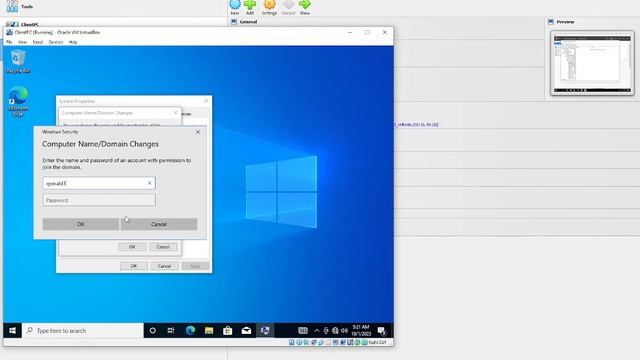Open the Windows Start button

click(12, 331)
